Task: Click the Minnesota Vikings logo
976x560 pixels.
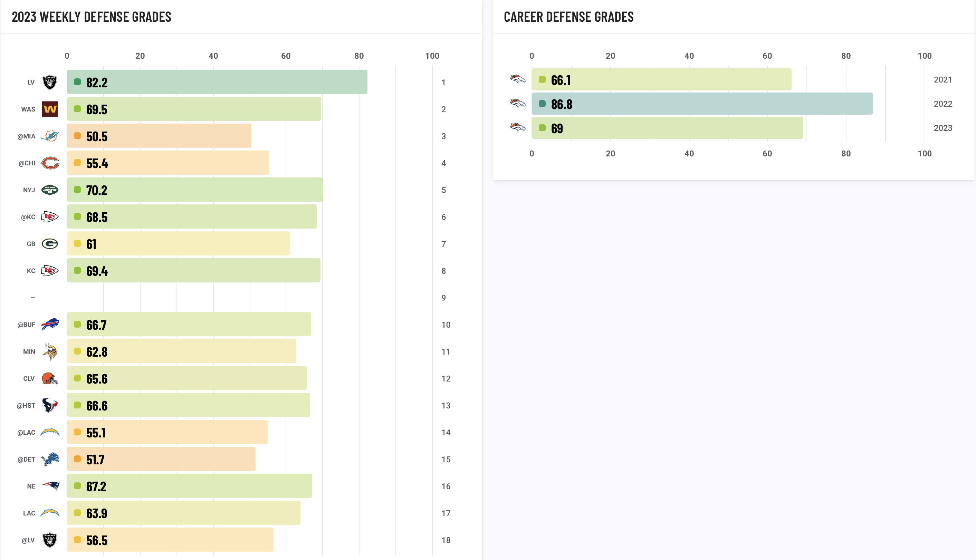Action: 50,351
